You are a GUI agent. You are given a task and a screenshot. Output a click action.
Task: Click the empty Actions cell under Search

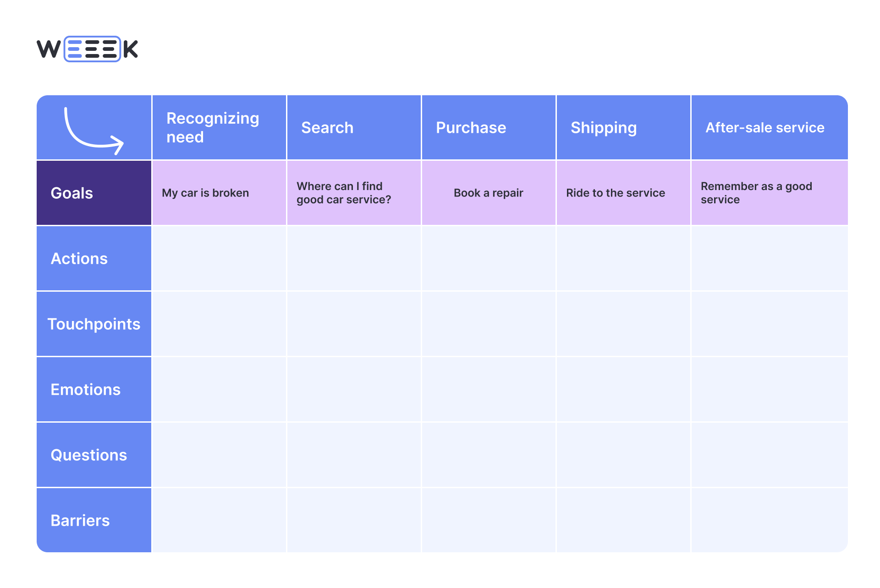pos(353,258)
